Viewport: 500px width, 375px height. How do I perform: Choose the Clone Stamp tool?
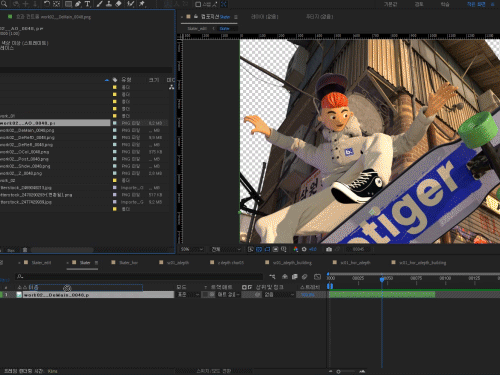click(109, 4)
